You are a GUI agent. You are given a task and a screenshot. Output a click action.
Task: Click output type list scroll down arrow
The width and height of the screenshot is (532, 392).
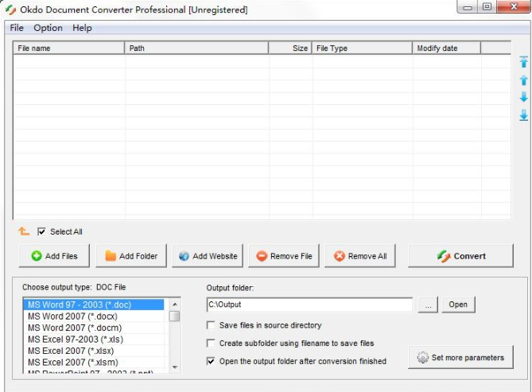click(x=175, y=367)
